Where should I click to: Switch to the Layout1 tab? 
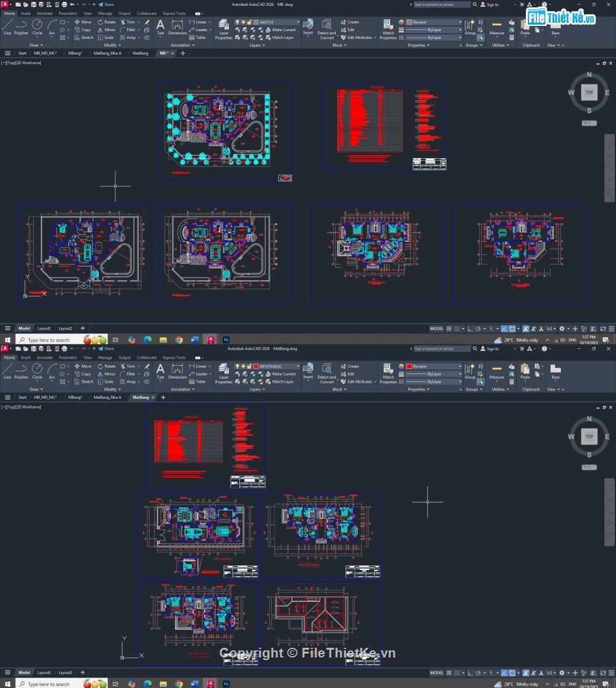pyautogui.click(x=44, y=328)
